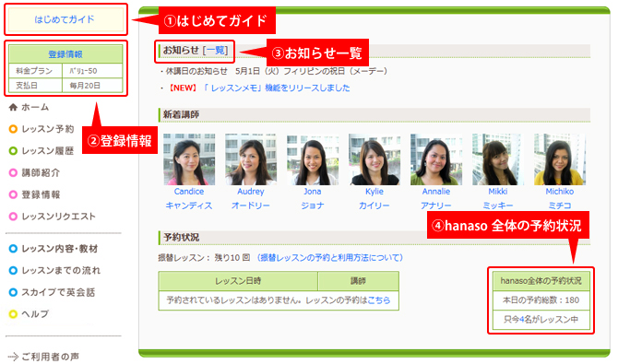Click the レッスン日時 column header

(x=238, y=281)
